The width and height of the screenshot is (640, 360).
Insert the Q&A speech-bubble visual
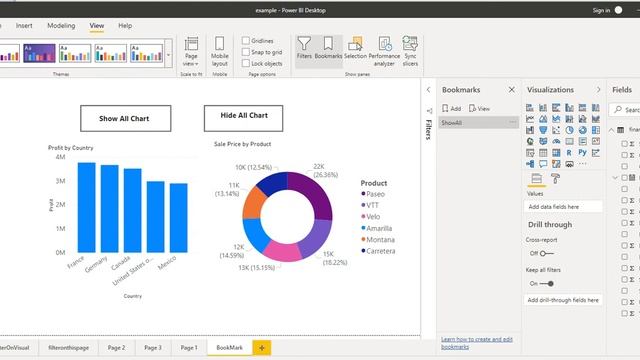(x=543, y=164)
